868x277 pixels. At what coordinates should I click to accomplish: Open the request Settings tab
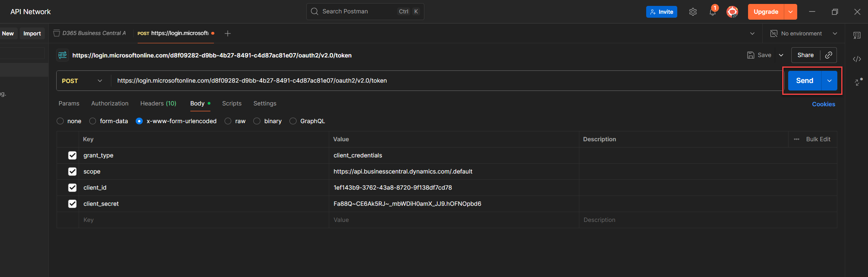(265, 103)
